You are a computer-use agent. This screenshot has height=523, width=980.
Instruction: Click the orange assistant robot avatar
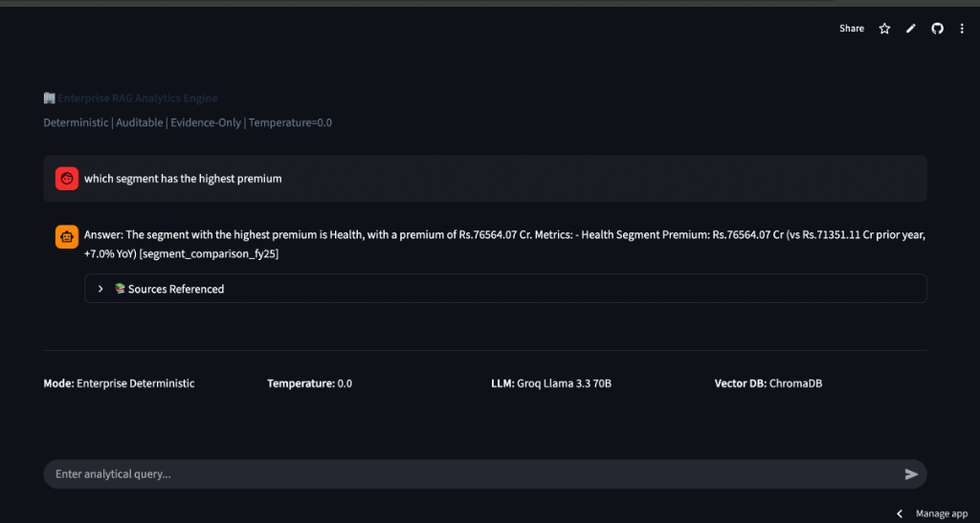(x=66, y=237)
